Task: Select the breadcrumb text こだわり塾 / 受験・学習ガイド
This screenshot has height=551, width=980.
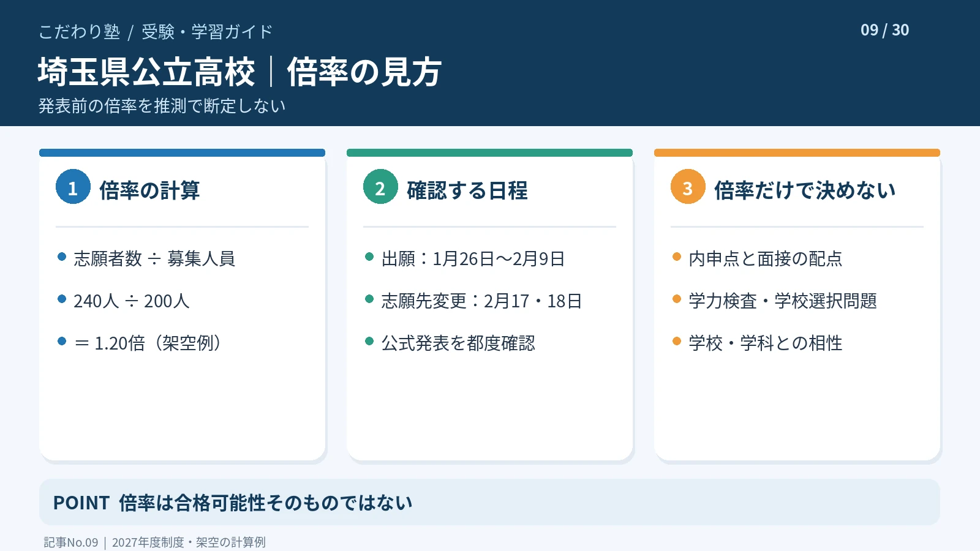Action: (x=156, y=32)
